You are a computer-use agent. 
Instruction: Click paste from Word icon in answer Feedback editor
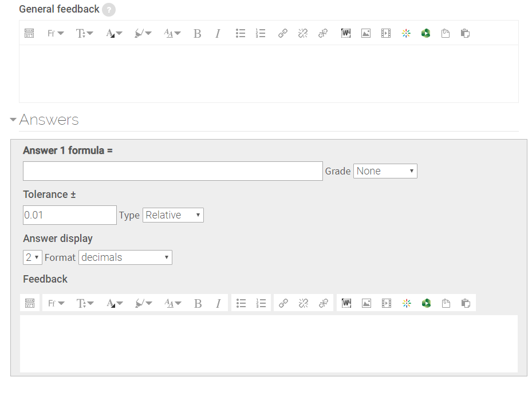(x=346, y=303)
